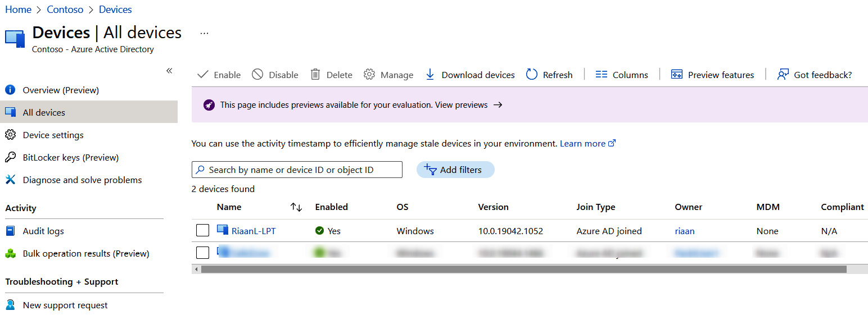Click the Disable circle-slash icon
This screenshot has height=315, width=868.
pos(257,74)
